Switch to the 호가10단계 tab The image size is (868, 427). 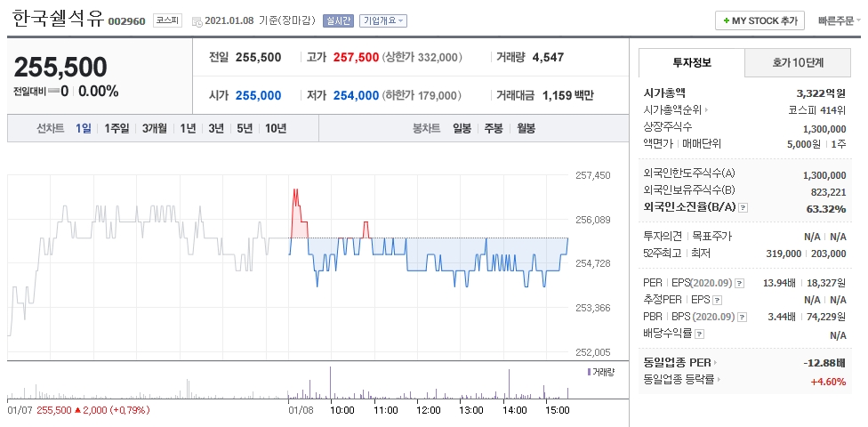click(798, 62)
